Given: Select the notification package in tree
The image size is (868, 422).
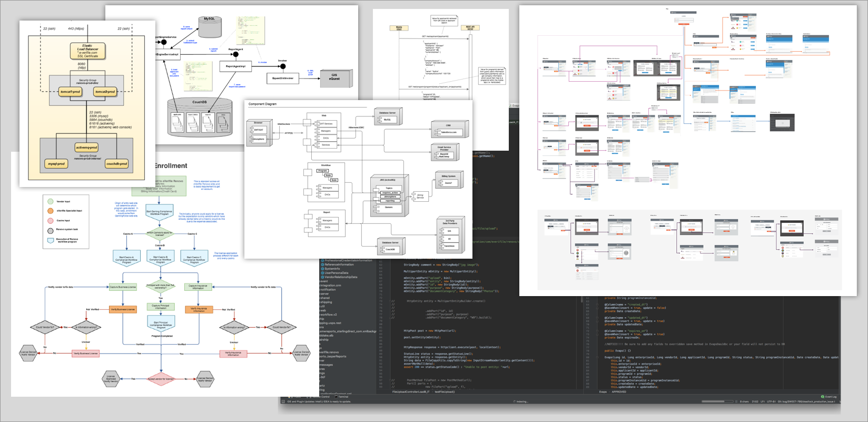Looking at the screenshot, I should coord(328,290).
